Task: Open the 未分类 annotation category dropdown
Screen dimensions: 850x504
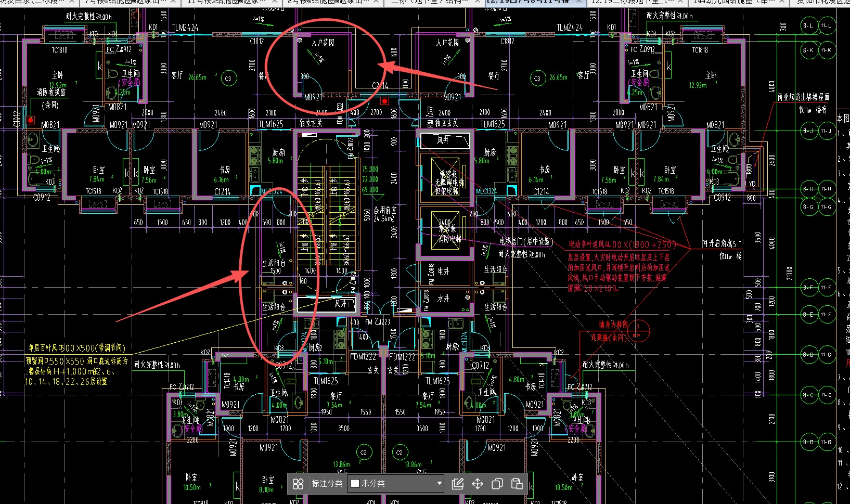Action: (x=396, y=484)
